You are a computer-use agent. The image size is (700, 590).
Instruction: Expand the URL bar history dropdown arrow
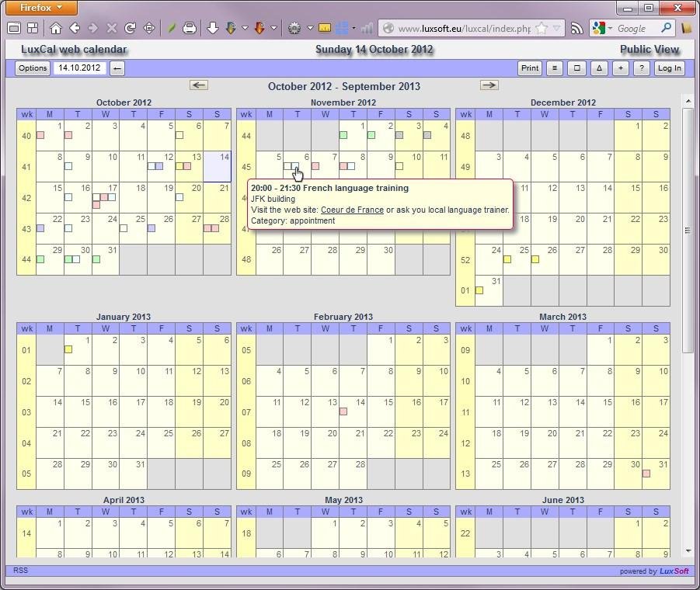(x=556, y=28)
